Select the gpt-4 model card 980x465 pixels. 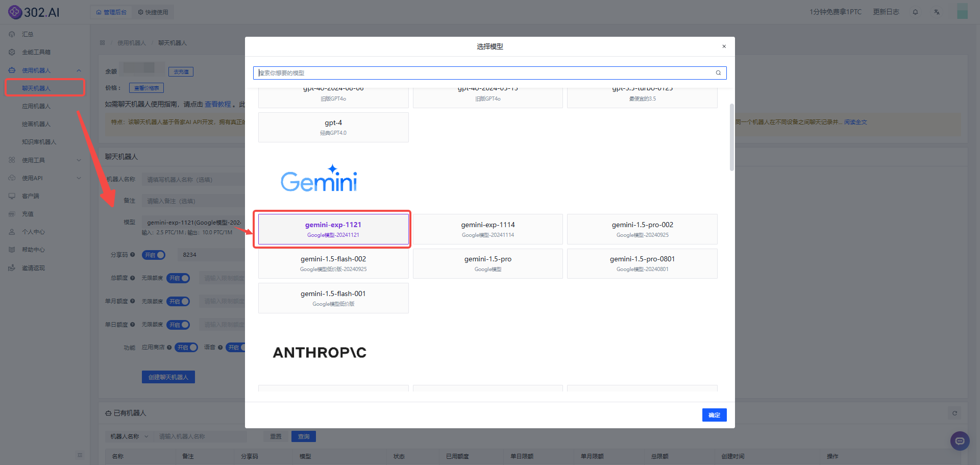pos(333,127)
